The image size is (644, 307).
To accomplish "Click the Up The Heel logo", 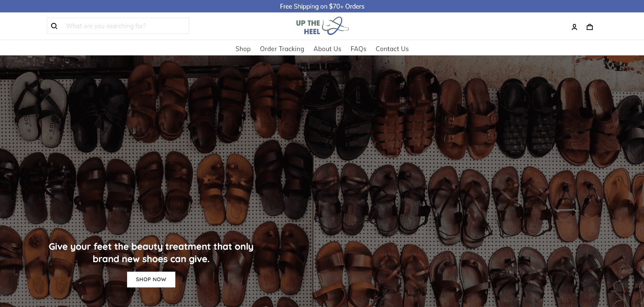I will (322, 26).
